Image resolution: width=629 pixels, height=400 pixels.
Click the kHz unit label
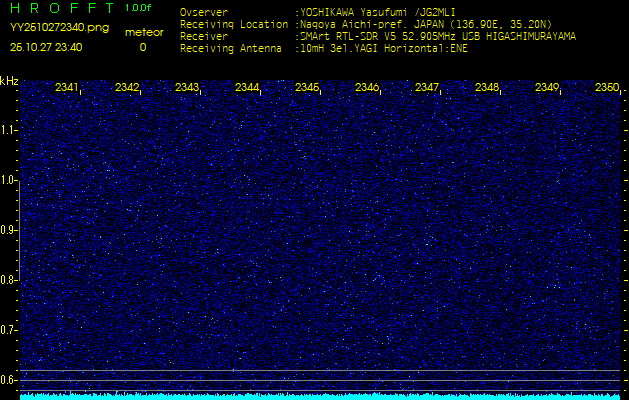[9, 81]
